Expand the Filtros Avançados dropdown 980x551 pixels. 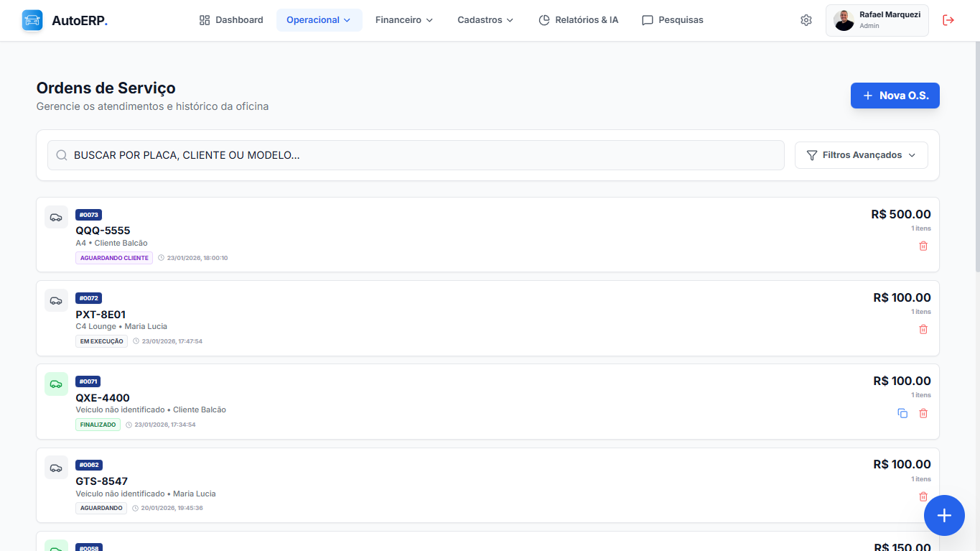tap(861, 154)
